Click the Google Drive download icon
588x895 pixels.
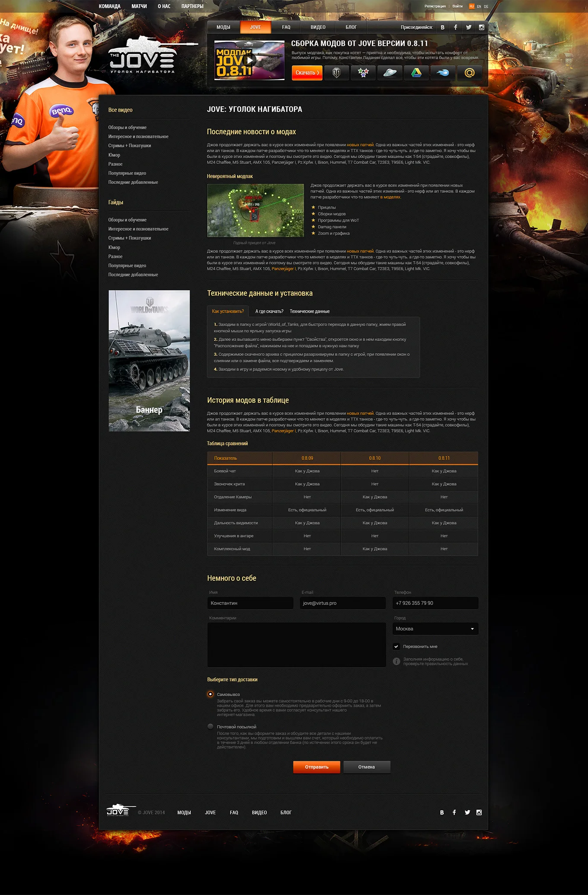point(416,73)
